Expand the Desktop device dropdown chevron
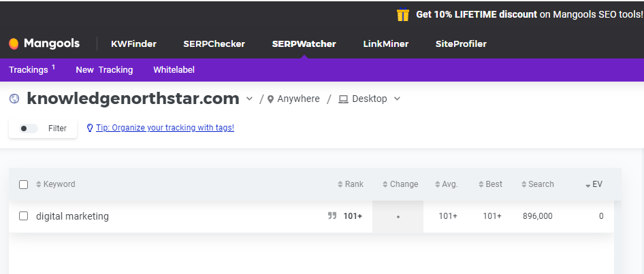 click(397, 99)
